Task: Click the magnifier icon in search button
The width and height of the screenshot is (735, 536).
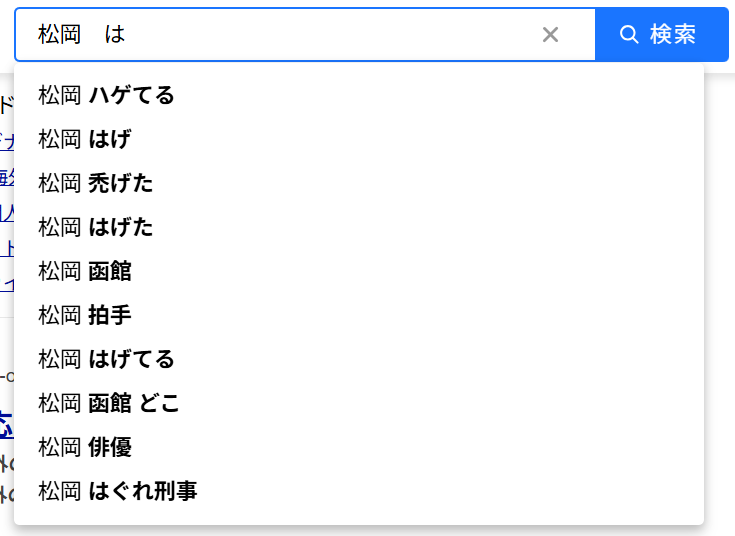Action: coord(629,34)
